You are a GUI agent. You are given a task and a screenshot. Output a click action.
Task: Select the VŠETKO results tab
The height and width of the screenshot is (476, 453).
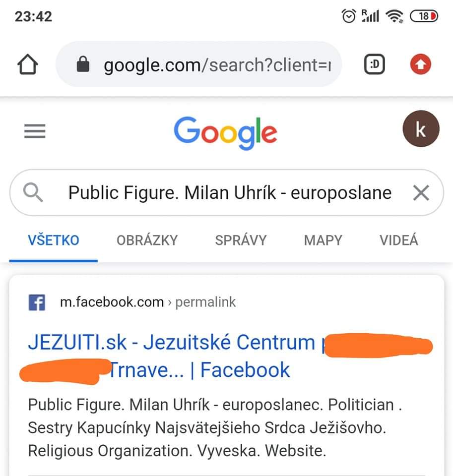tap(54, 240)
